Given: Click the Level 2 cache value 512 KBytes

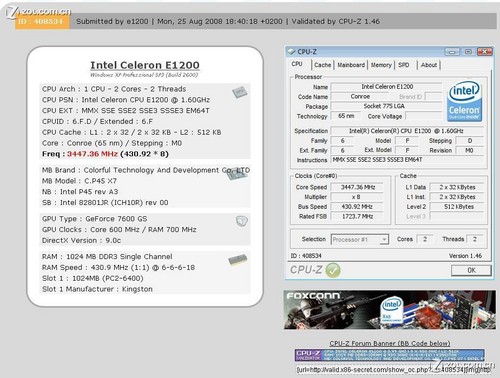Looking at the screenshot, I should click(x=457, y=207).
